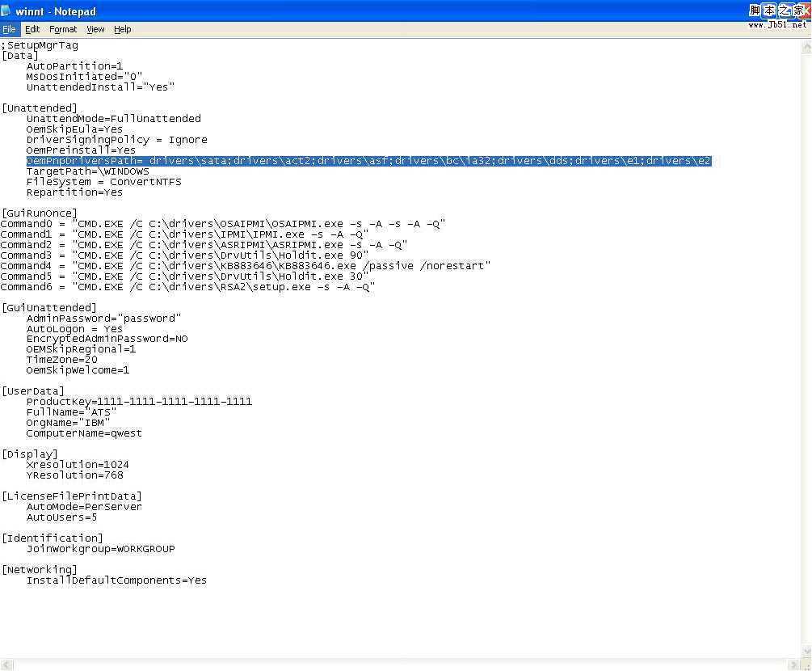Click the Command2 ASRIPMI.exe line
This screenshot has height=671, width=812.
(x=204, y=245)
